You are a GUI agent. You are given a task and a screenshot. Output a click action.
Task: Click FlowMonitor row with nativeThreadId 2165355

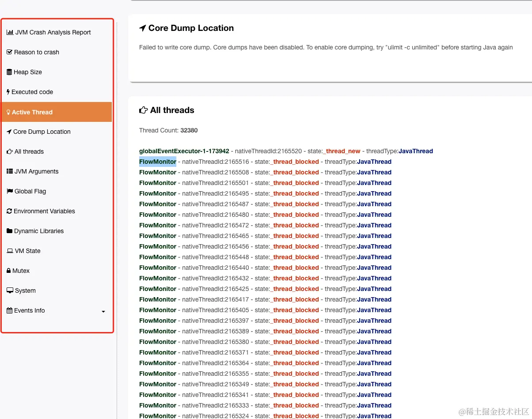(x=265, y=374)
